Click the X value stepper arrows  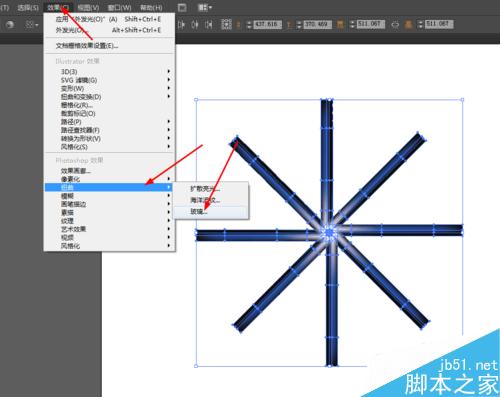[249, 24]
